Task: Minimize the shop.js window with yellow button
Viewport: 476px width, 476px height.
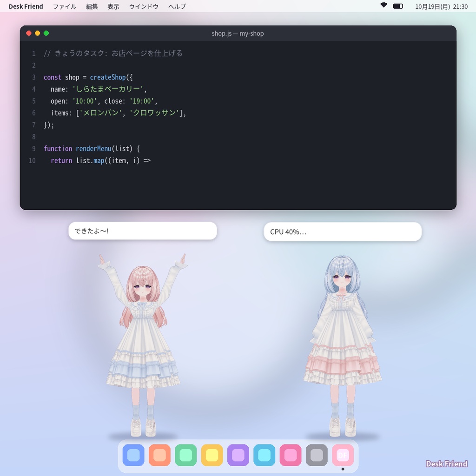Action: pyautogui.click(x=37, y=33)
